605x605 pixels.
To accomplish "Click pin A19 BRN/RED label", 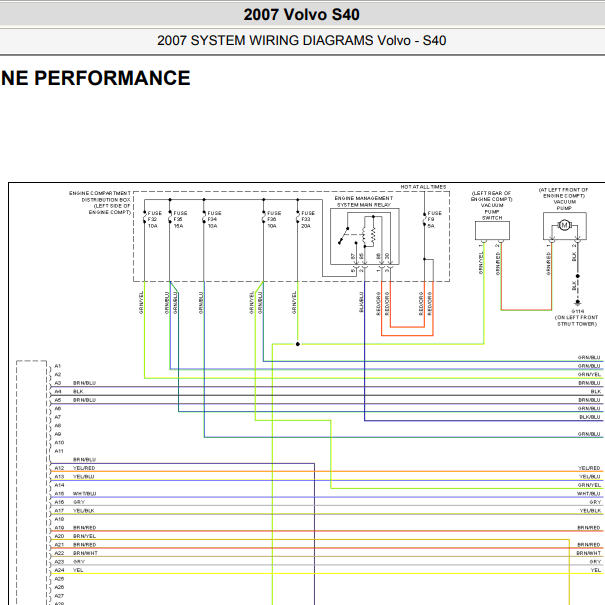I will click(84, 527).
